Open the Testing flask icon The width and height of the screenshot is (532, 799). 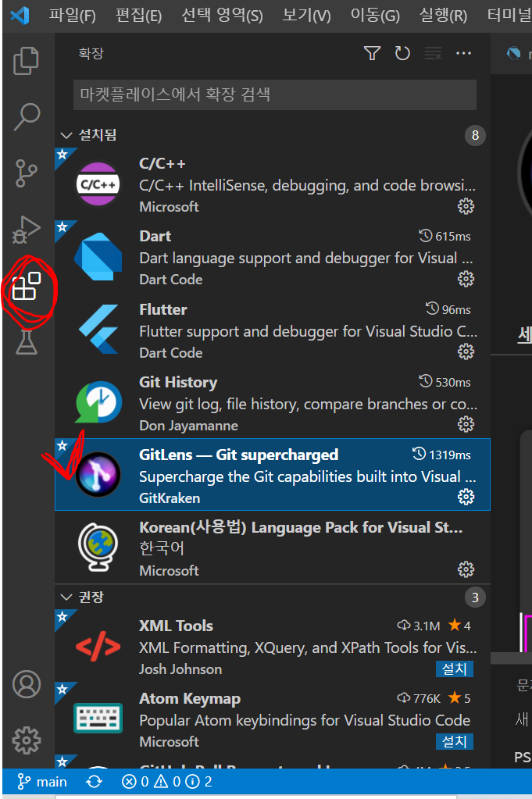coord(26,341)
